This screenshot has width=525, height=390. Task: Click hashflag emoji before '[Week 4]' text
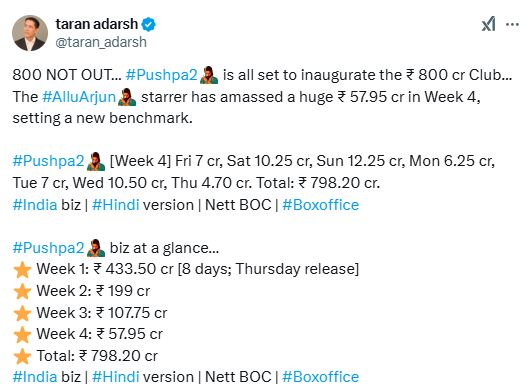(96, 161)
